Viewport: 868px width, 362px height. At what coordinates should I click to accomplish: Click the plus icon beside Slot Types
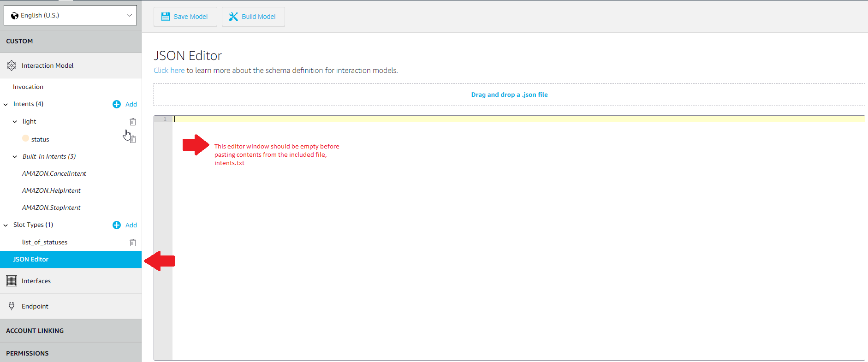(117, 225)
